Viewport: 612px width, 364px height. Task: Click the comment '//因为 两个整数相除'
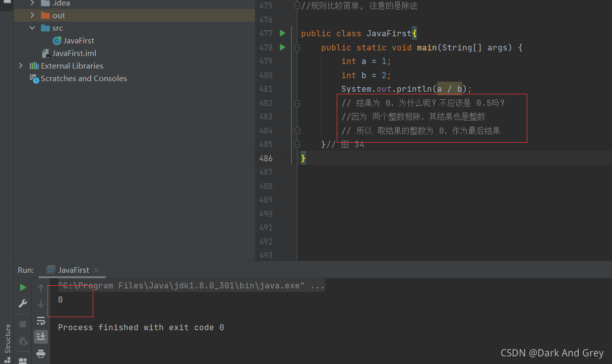(x=413, y=117)
